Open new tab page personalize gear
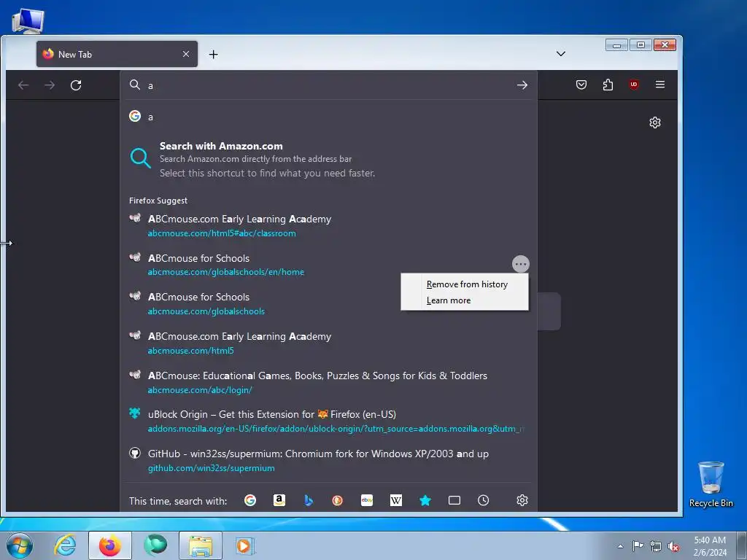Screen dimensions: 747x560 (x=655, y=122)
